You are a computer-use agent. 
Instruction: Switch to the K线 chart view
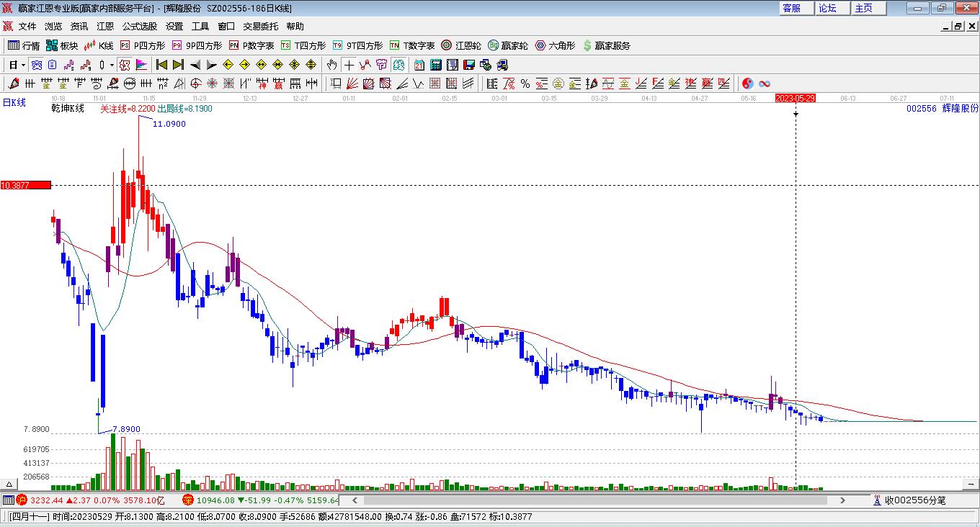coord(99,45)
